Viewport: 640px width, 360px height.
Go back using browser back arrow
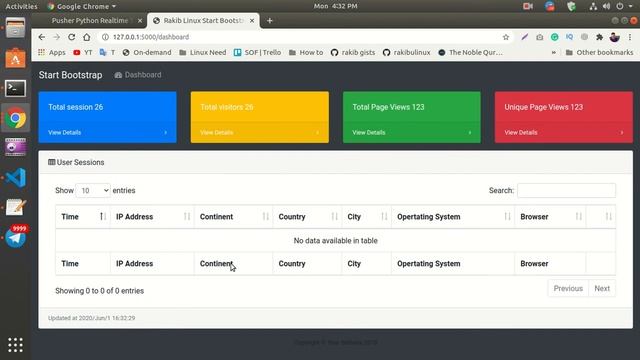click(42, 37)
